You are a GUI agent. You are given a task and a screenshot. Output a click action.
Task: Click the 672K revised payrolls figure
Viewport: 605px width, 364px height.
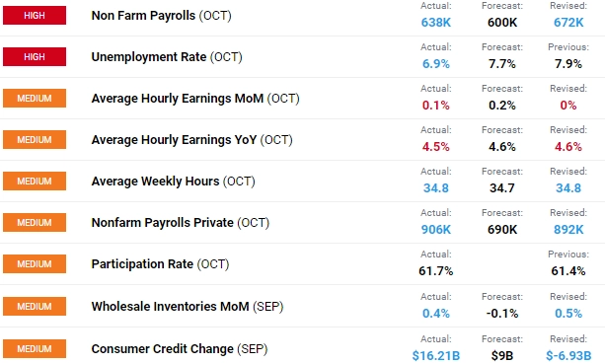[568, 23]
